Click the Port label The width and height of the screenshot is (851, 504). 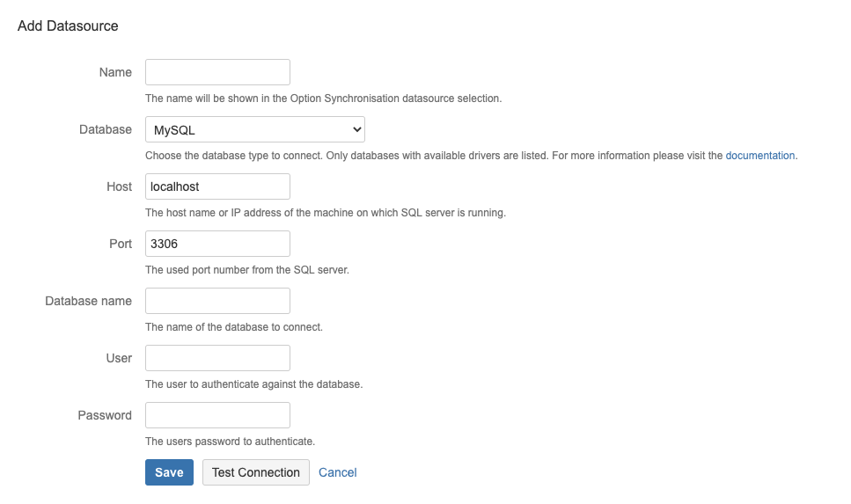point(121,244)
